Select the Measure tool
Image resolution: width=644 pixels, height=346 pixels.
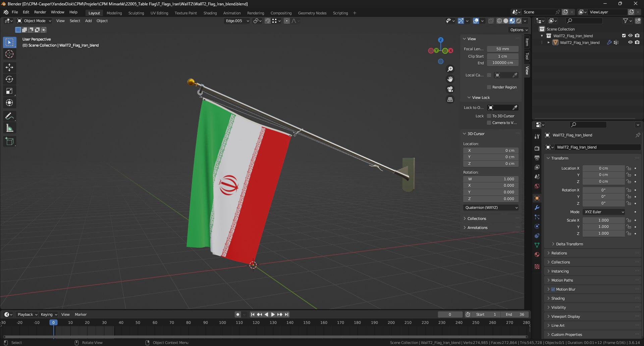pyautogui.click(x=9, y=128)
